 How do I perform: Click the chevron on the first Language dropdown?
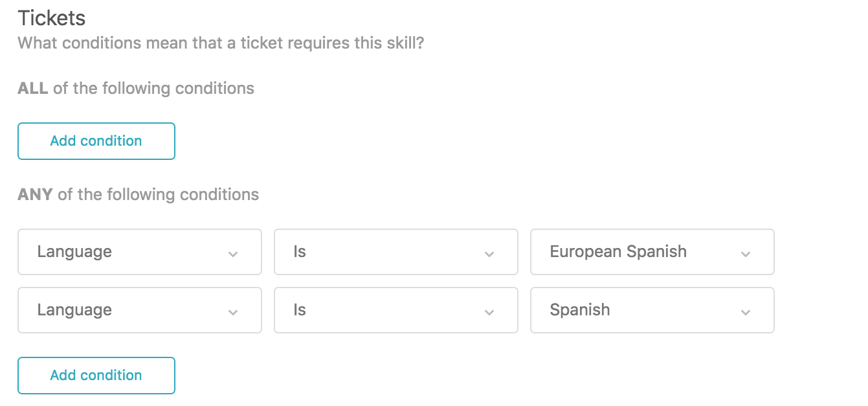(232, 252)
